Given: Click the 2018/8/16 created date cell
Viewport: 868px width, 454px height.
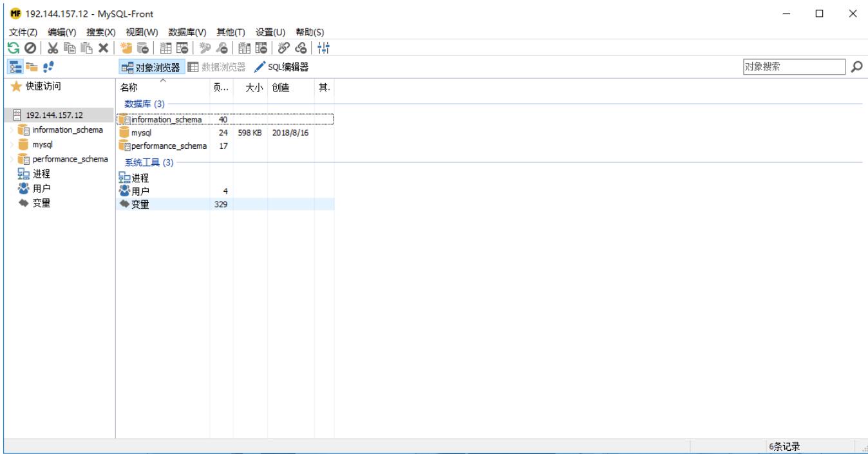Looking at the screenshot, I should [290, 133].
